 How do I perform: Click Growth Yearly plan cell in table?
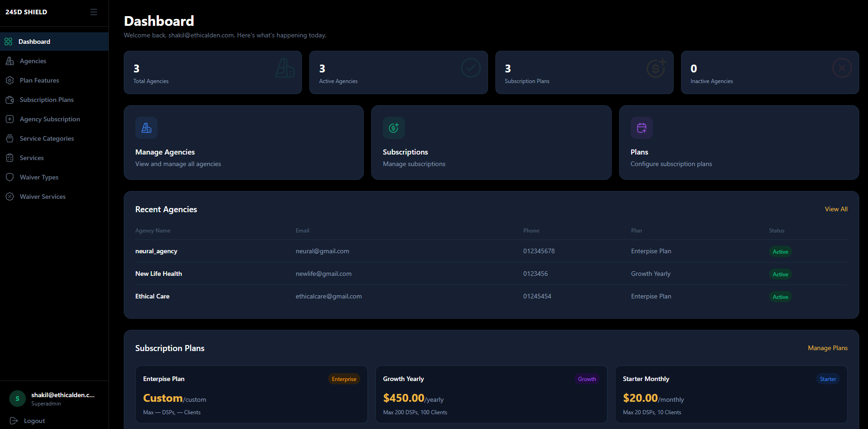651,274
